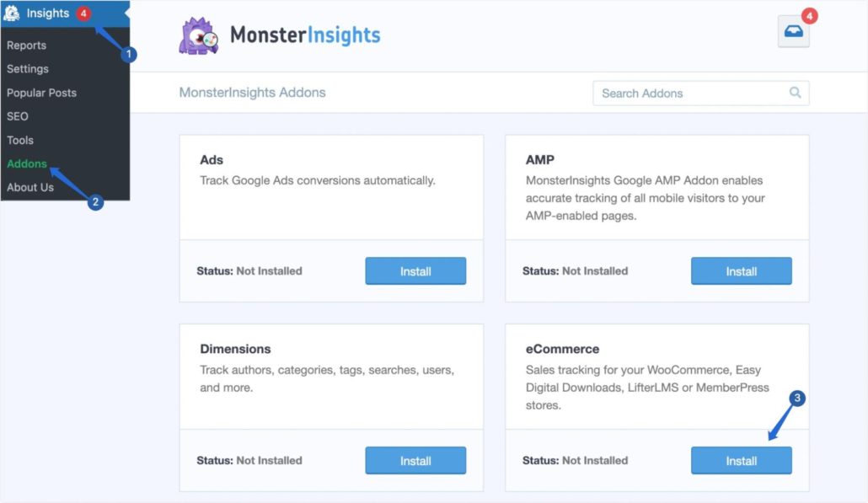The width and height of the screenshot is (868, 503).
Task: Install the Dimensions addon
Action: [x=415, y=460]
